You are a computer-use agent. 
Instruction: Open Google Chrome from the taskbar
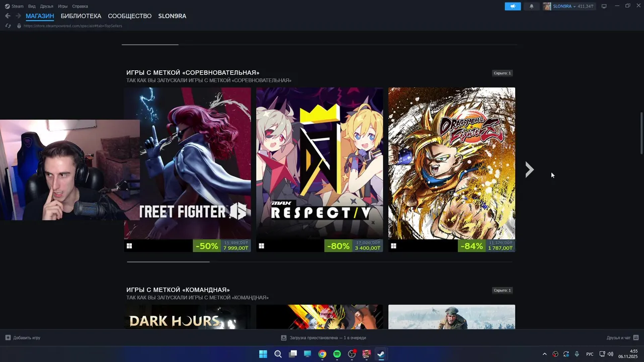tap(322, 354)
